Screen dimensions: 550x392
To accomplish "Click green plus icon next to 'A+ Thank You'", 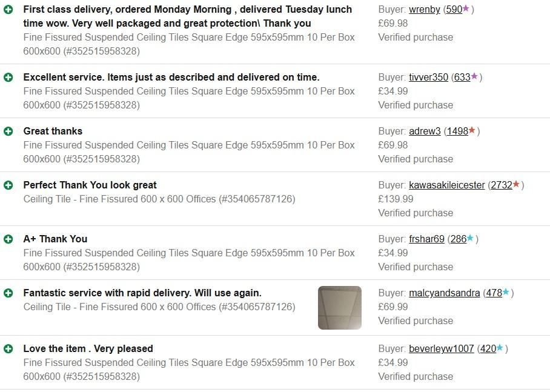I will click(8, 239).
